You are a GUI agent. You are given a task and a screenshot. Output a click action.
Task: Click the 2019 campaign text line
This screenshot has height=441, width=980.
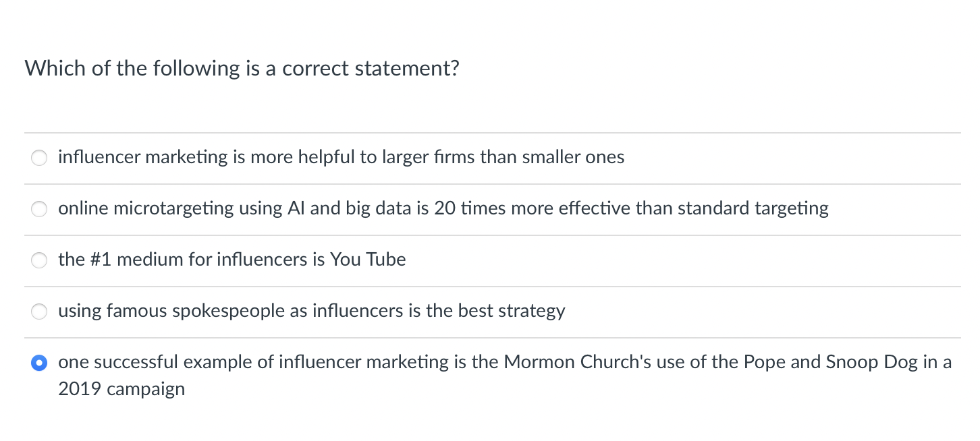point(121,388)
